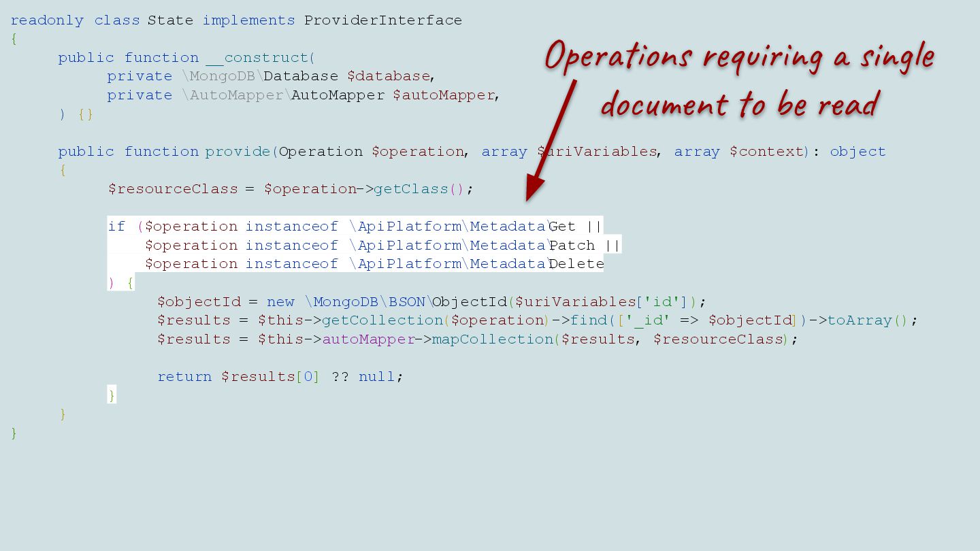This screenshot has width=980, height=551.
Task: Select the 'provide(' method name
Action: tap(242, 152)
